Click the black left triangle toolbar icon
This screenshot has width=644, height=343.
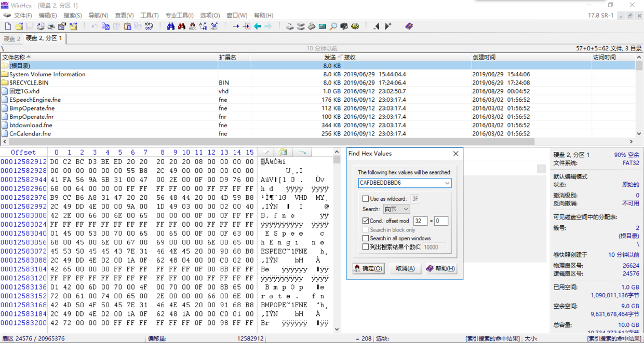(x=377, y=26)
